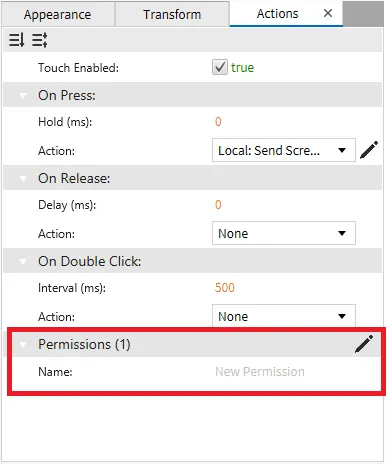Select the Actions tab
Image resolution: width=389 pixels, height=464 pixels.
pos(277,14)
